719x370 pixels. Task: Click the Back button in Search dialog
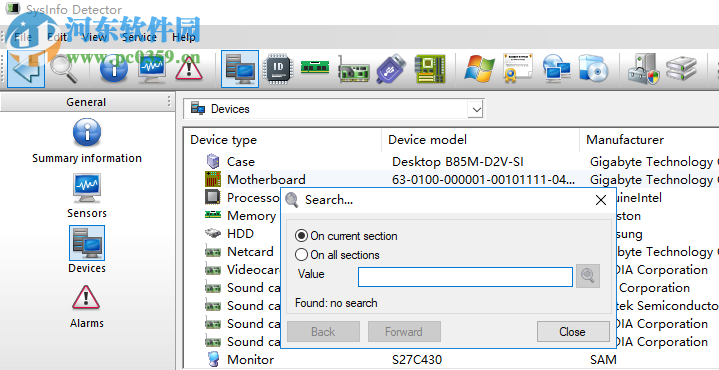tap(323, 331)
